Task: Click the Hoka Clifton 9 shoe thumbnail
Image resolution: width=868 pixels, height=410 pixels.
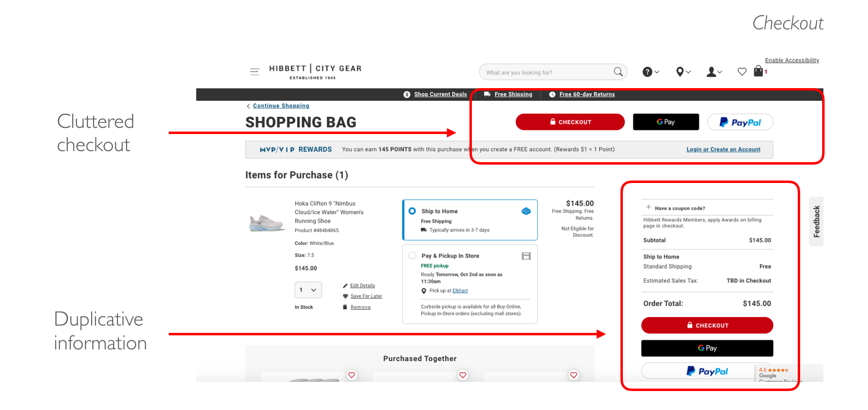Action: 267,222
